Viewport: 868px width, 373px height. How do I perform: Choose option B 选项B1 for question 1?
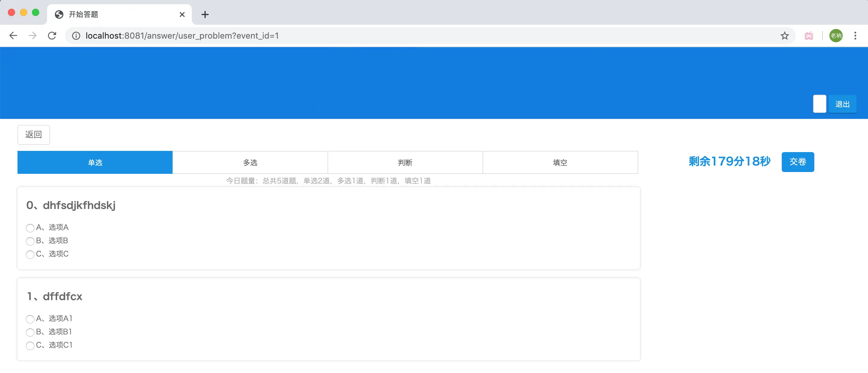tap(30, 333)
